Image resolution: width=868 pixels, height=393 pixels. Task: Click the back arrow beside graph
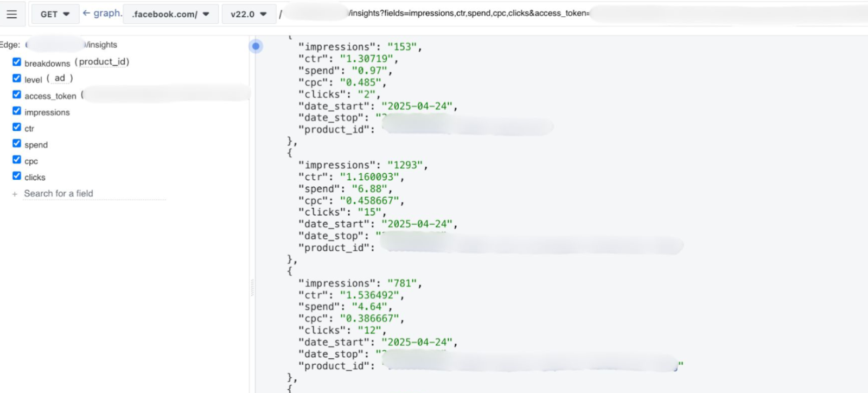pyautogui.click(x=86, y=13)
